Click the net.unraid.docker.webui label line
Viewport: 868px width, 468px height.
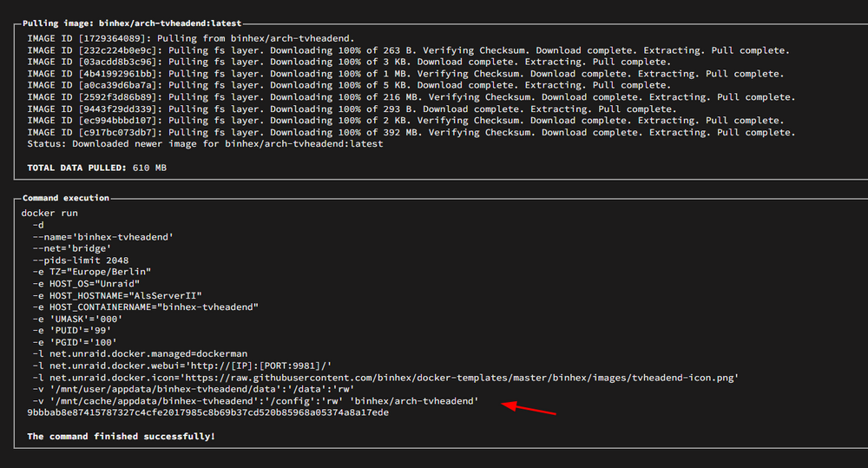(x=182, y=366)
